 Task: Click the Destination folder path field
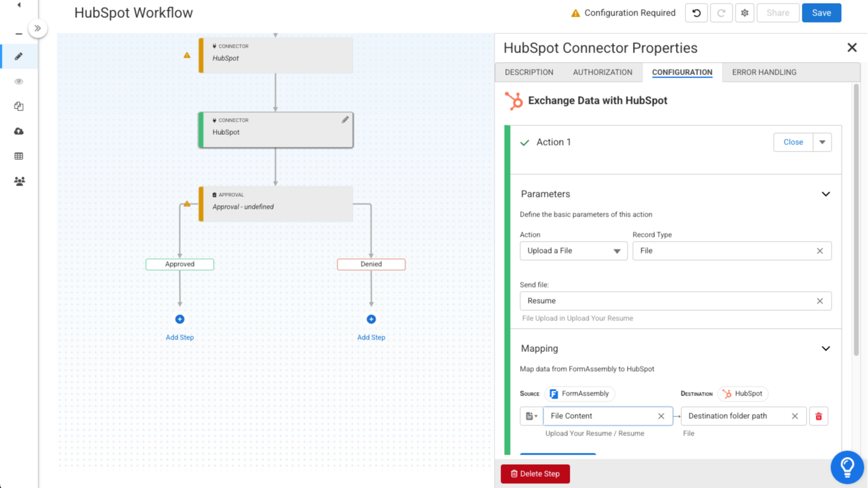(736, 416)
